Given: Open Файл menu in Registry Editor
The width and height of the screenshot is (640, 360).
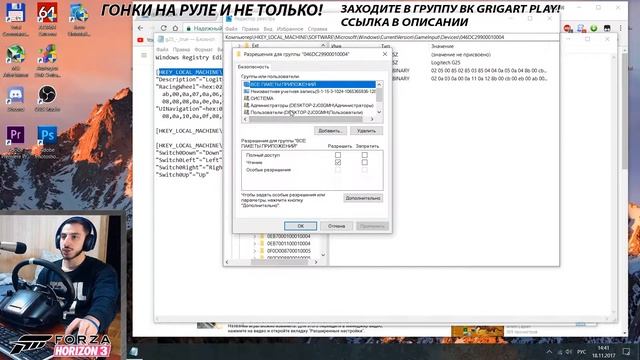Looking at the screenshot, I should click(231, 29).
